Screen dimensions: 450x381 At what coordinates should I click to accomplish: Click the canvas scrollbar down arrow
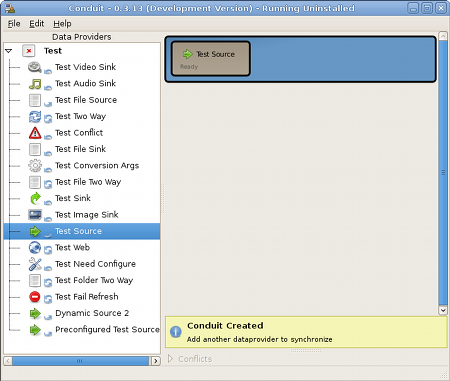[x=443, y=310]
